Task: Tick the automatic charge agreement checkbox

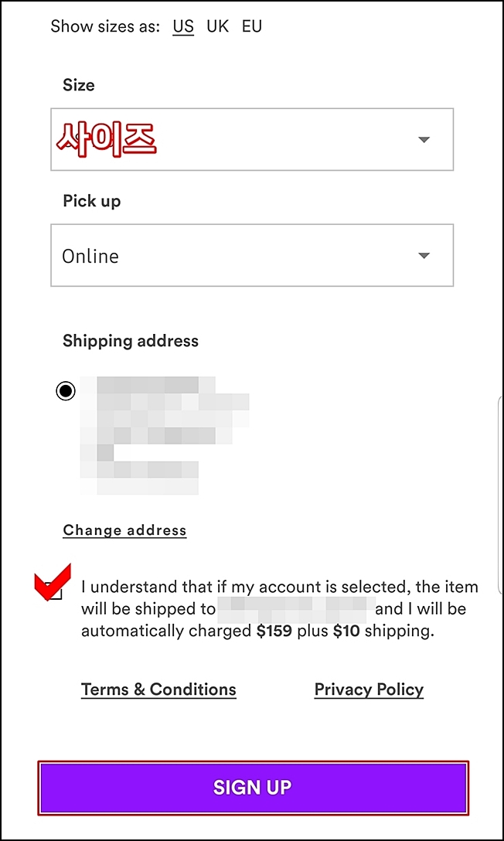Action: (x=53, y=591)
